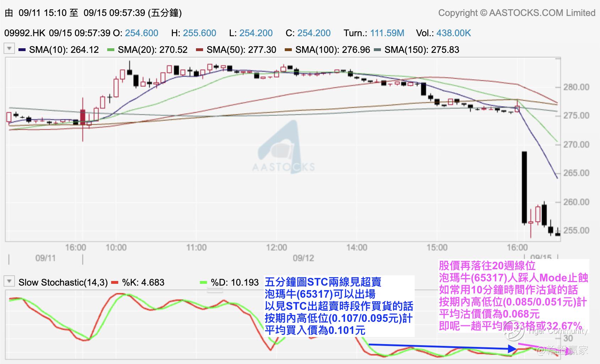
Task: Click the low price 254.200
Action: point(256,33)
